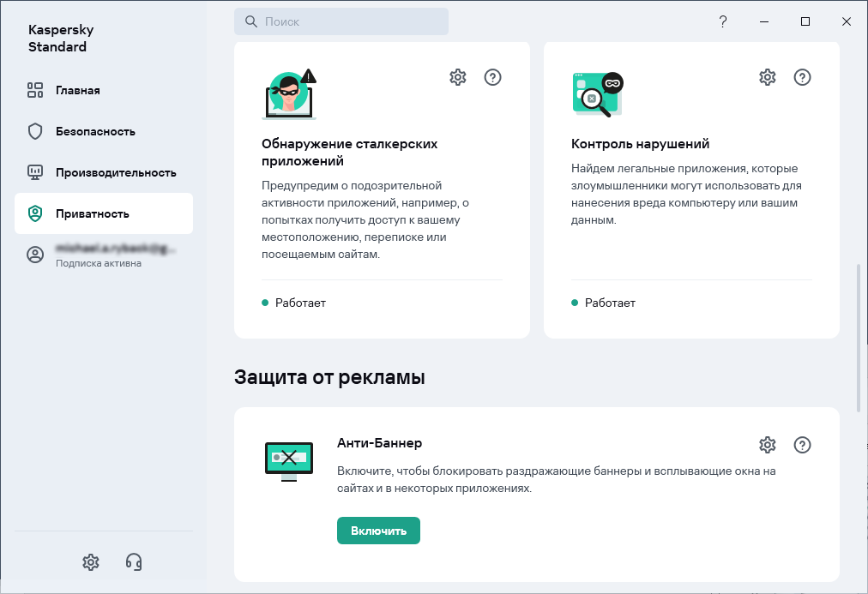The height and width of the screenshot is (594, 868).
Task: Click the Приватность shield-person icon
Action: click(x=35, y=213)
